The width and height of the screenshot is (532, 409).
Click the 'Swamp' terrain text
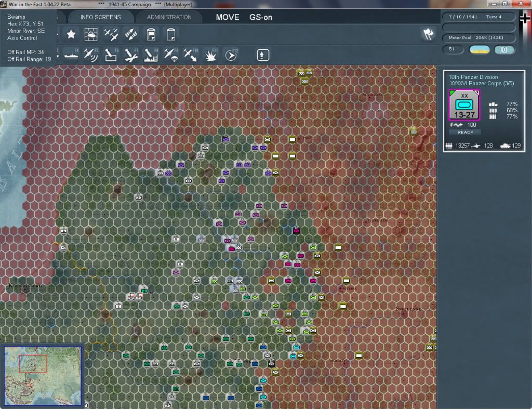16,17
